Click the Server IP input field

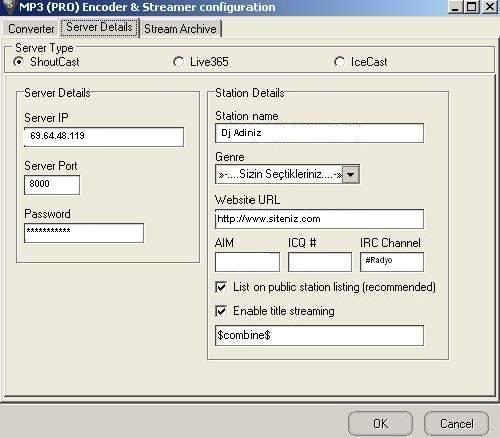click(104, 136)
